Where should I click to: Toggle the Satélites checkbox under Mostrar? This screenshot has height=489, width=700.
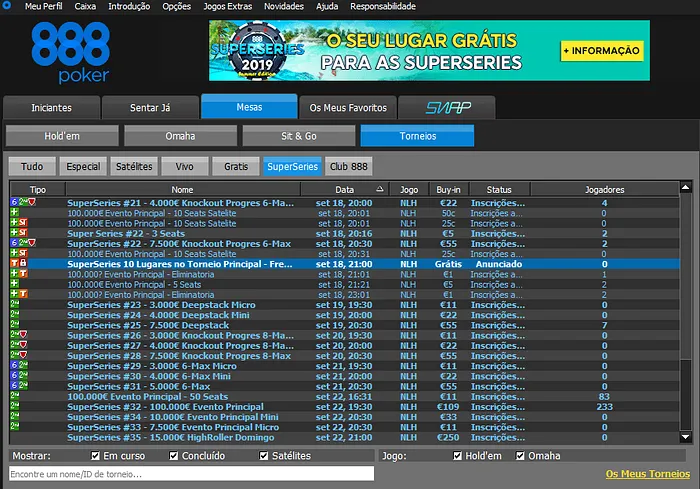(x=264, y=456)
